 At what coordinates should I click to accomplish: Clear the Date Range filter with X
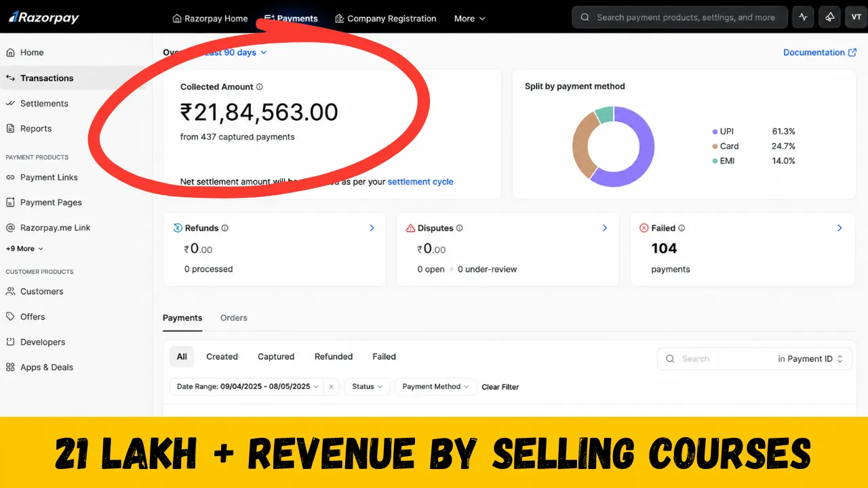(331, 387)
